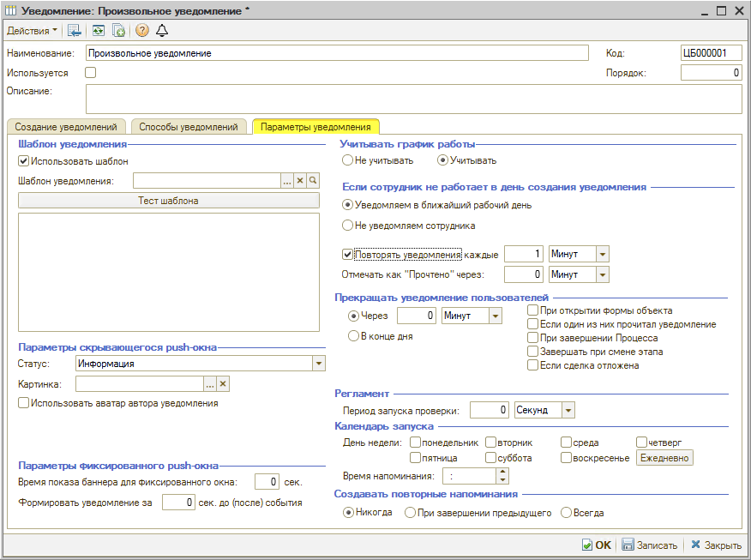Click the magnifier icon beside Шаблон уведомления
Image resolution: width=751 pixels, height=560 pixels.
click(x=313, y=180)
